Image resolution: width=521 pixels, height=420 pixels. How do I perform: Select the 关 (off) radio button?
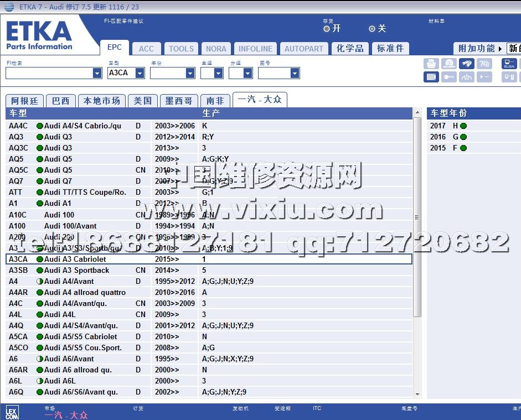pyautogui.click(x=372, y=29)
